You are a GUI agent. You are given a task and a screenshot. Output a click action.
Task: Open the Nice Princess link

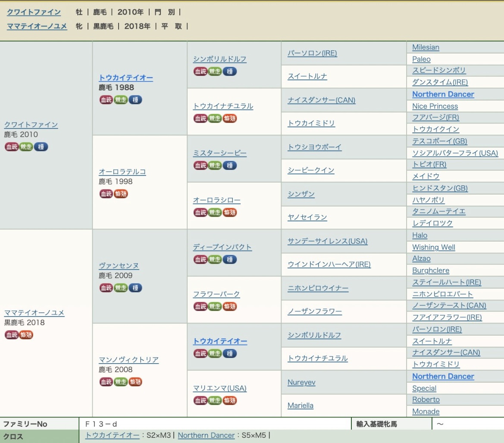pyautogui.click(x=435, y=106)
